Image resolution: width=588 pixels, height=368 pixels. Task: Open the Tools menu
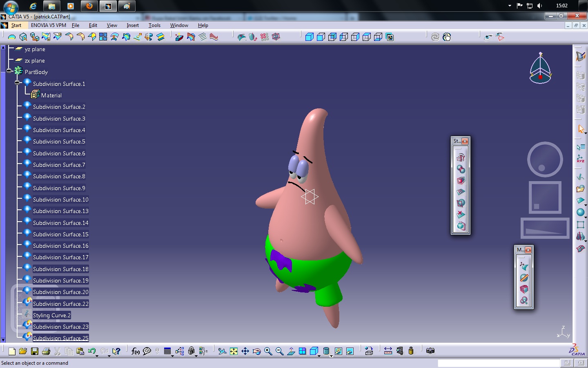tap(154, 25)
